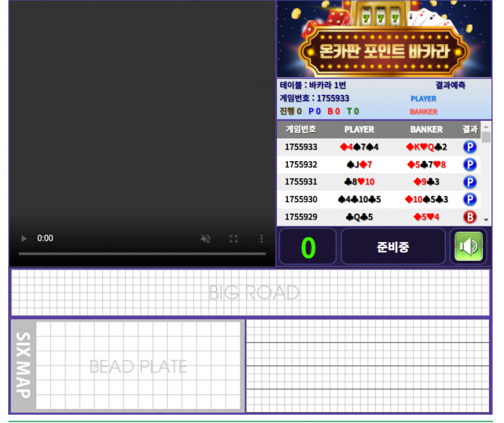504x423 pixels.
Task: Click the blue P 0 counter
Action: (x=314, y=111)
